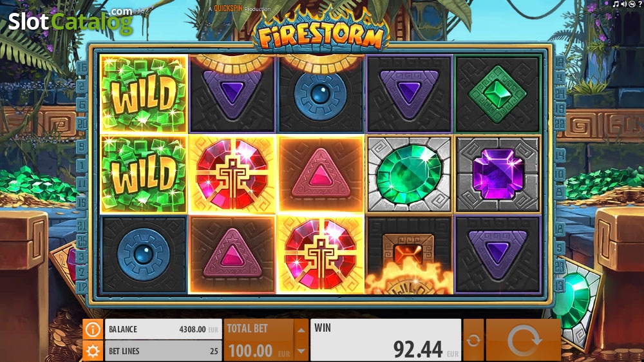644x362 pixels.
Task: Open help via the question mark icon
Action: [640, 4]
